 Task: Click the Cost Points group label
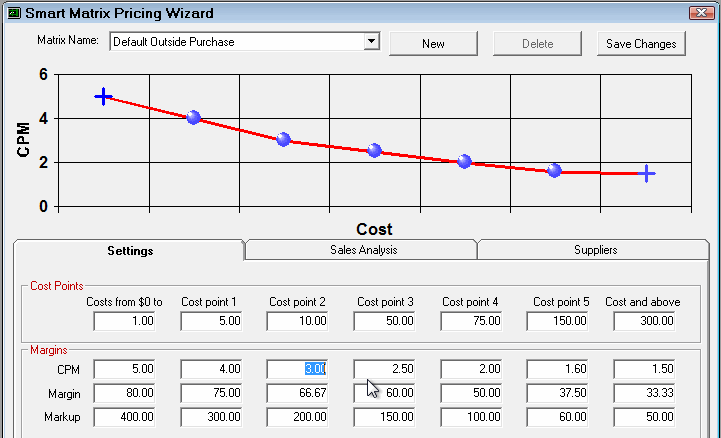[57, 286]
